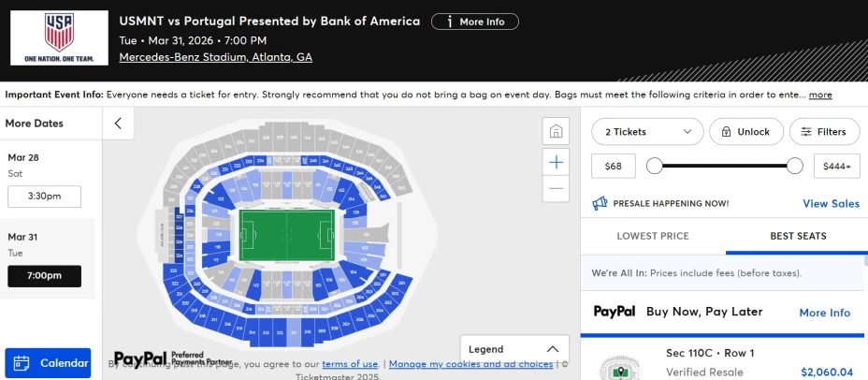Click the megaphone presale icon

[600, 203]
